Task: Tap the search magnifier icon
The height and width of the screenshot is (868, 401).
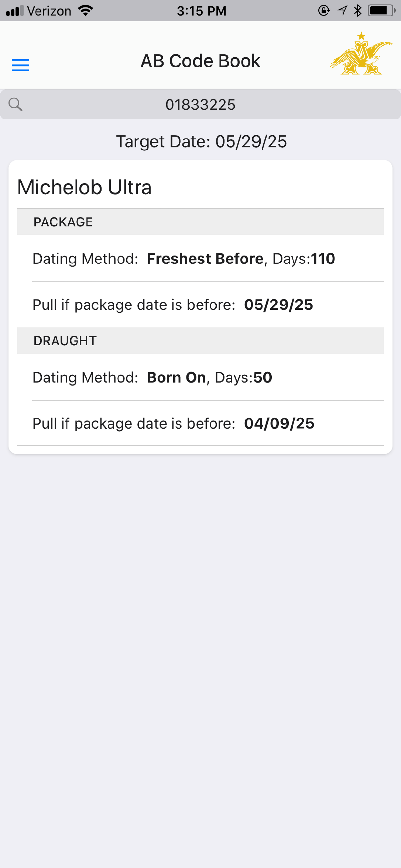Action: point(15,104)
